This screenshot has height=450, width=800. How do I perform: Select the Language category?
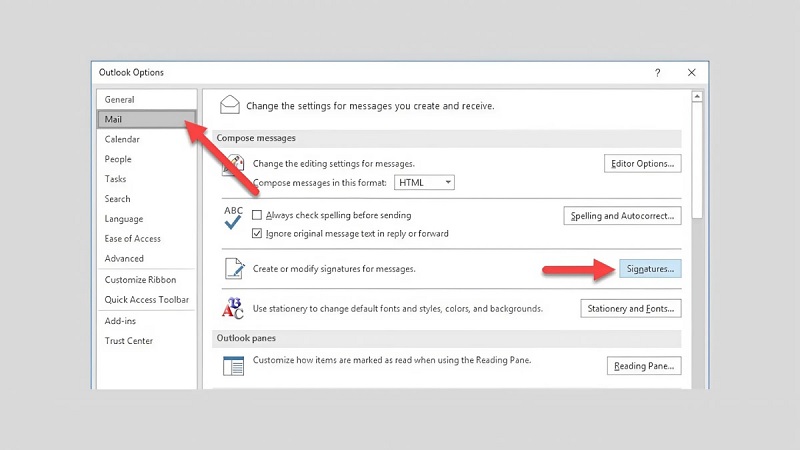146,218
